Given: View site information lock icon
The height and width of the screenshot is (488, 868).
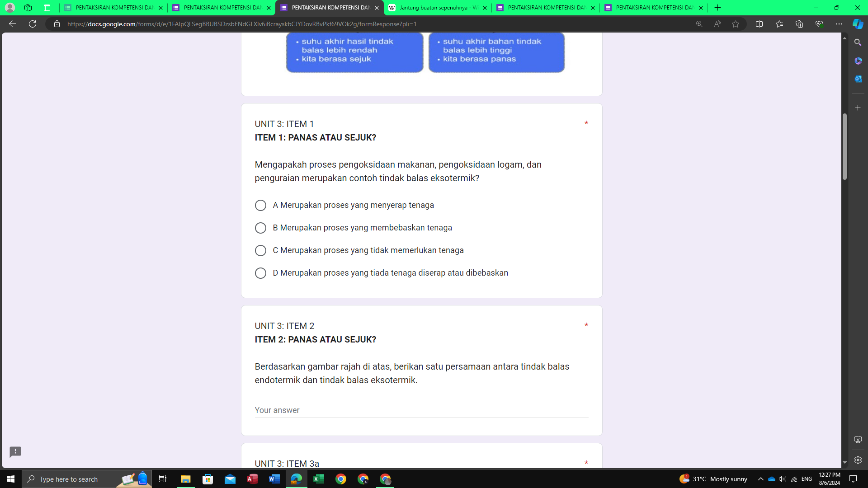Looking at the screenshot, I should [57, 24].
